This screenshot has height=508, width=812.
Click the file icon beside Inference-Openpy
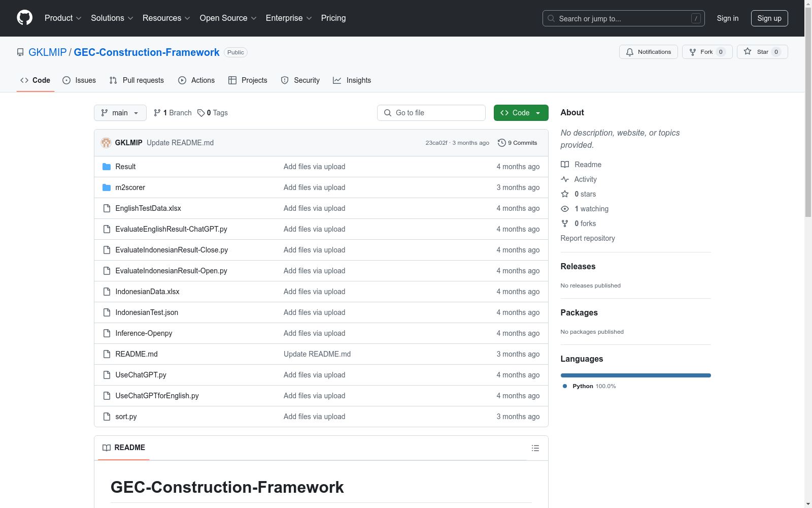pos(107,333)
